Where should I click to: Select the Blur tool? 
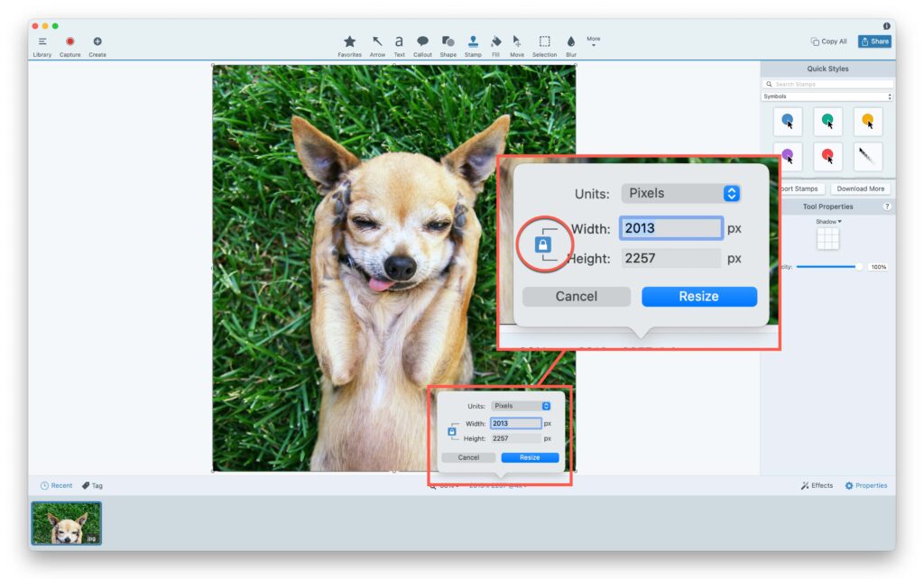pyautogui.click(x=570, y=41)
